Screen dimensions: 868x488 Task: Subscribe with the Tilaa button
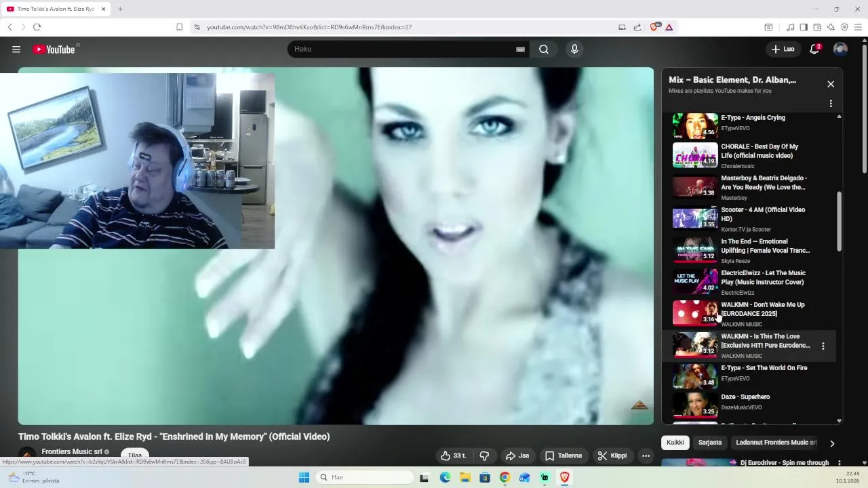point(135,455)
